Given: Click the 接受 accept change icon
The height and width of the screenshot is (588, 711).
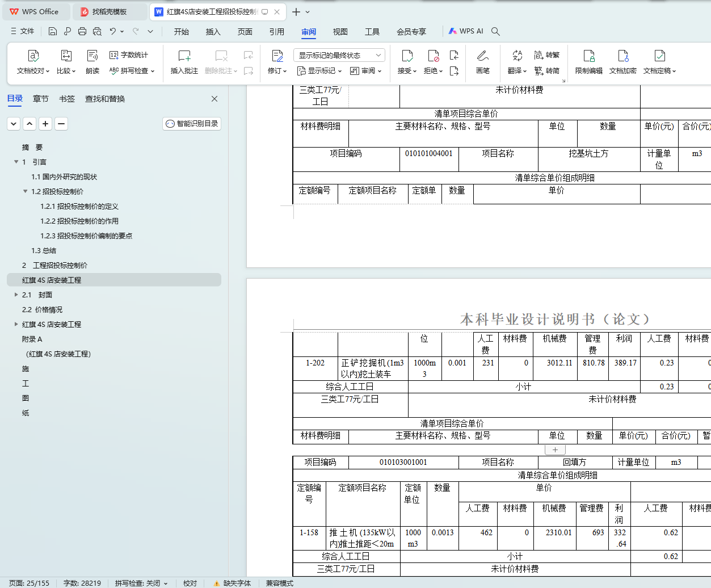Looking at the screenshot, I should [x=407, y=56].
